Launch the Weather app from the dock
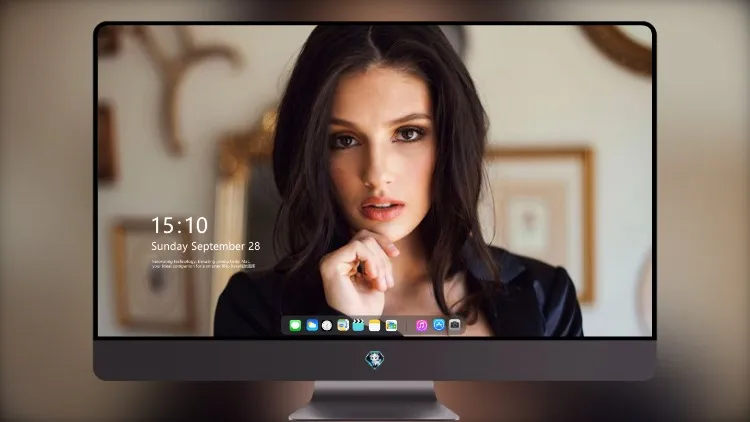The width and height of the screenshot is (750, 422). (x=312, y=325)
